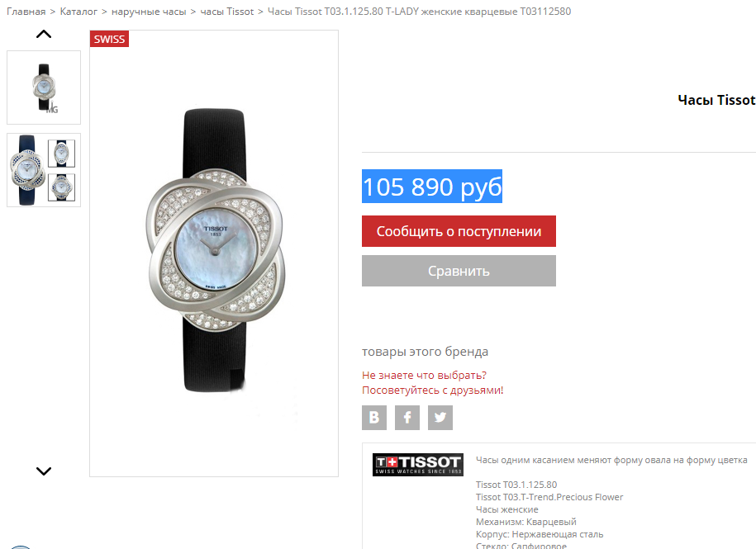The height and width of the screenshot is (549, 756).
Task: Click the Tissot brand logo
Action: click(417, 464)
